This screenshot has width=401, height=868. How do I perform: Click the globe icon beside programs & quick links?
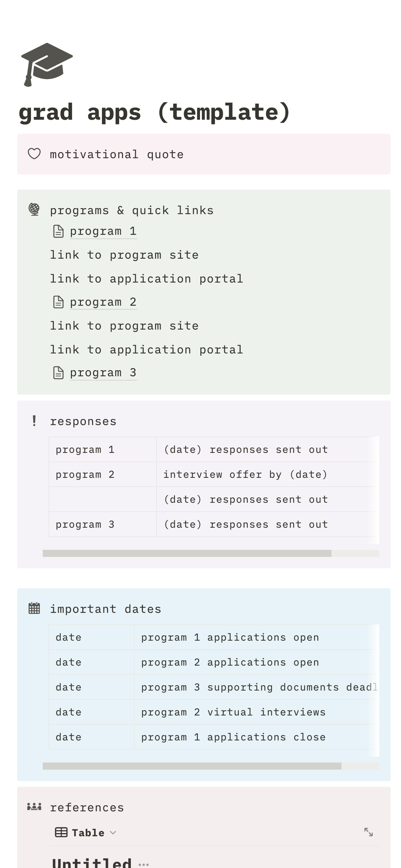point(34,210)
